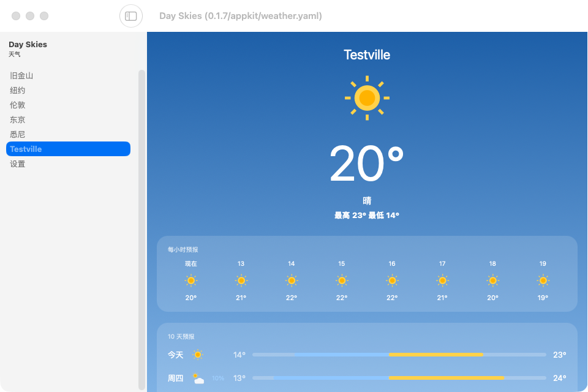Click the 19° temperature under hour 19
Image resolution: width=588 pixels, height=392 pixels.
tap(543, 298)
